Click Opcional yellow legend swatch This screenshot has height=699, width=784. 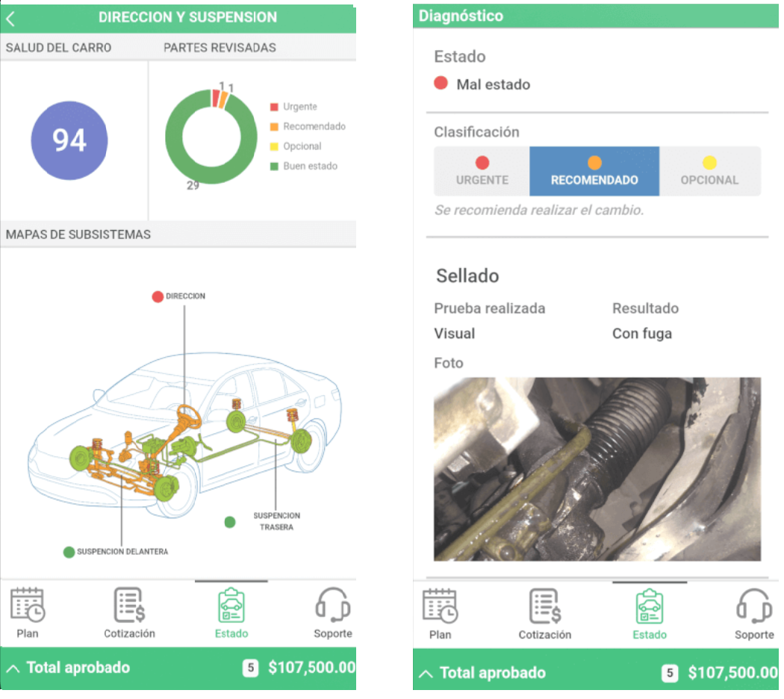274,146
